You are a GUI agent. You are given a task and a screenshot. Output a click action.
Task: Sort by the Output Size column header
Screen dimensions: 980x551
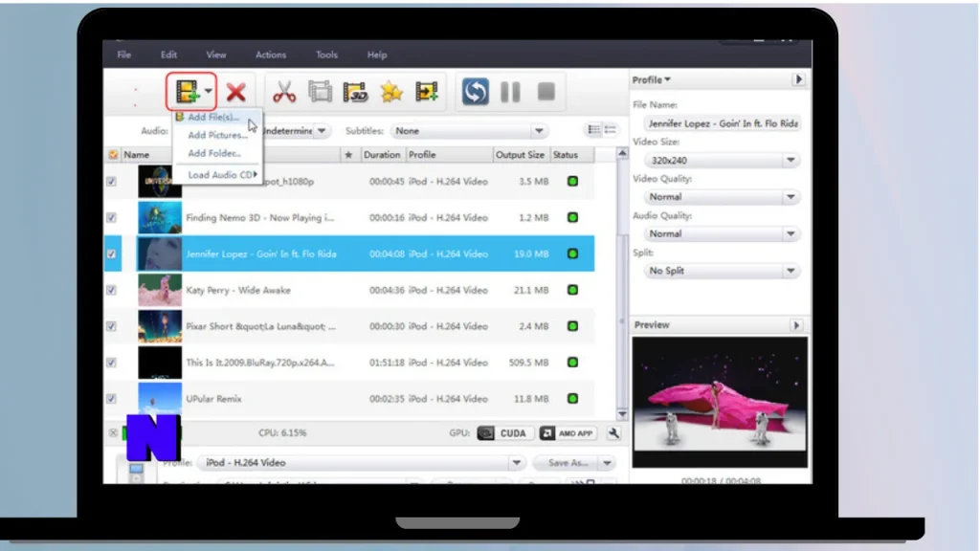click(520, 154)
